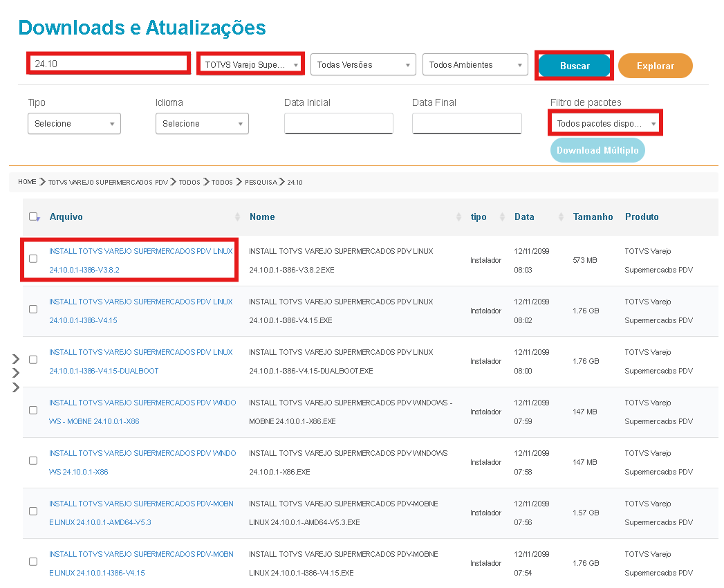Open TOTVS VAREJO SUPERMERCADOS PDV breadcrumb
The width and height of the screenshot is (724, 588).
(108, 183)
